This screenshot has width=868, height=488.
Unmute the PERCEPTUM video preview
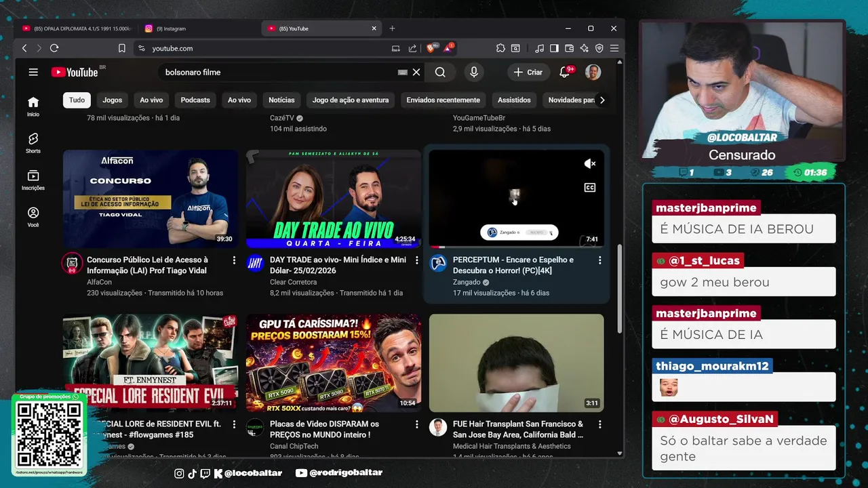point(590,163)
